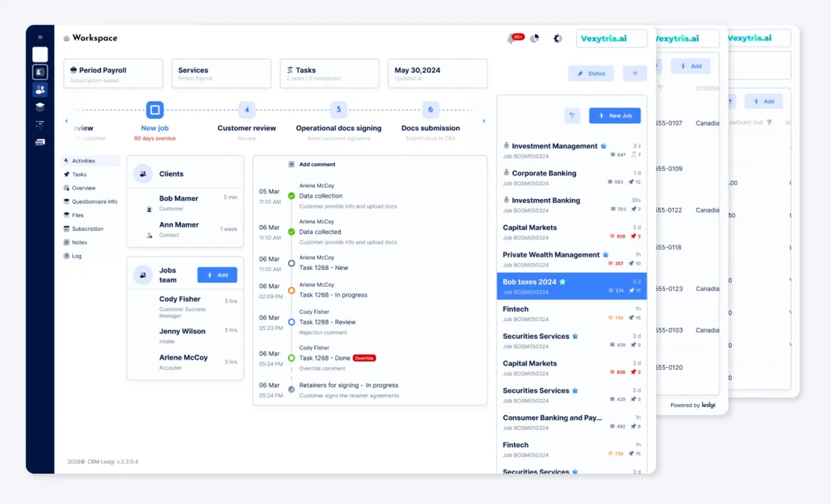Open the payment card icon in the sidebar
The width and height of the screenshot is (831, 504).
pos(40,142)
